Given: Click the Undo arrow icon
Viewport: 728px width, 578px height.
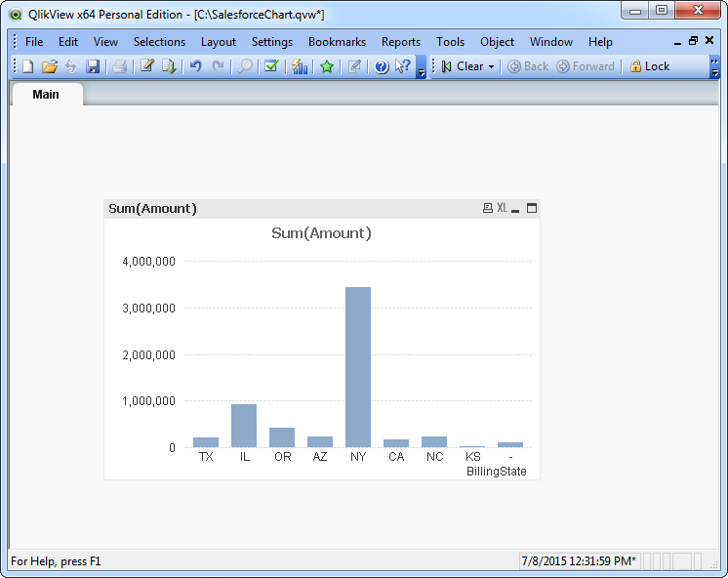Looking at the screenshot, I should coord(196,66).
